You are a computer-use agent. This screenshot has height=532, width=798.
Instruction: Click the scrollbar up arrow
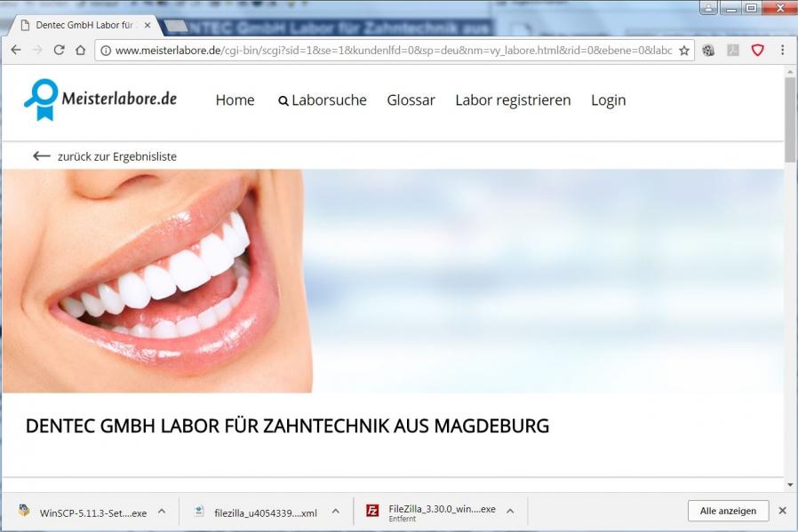790,72
